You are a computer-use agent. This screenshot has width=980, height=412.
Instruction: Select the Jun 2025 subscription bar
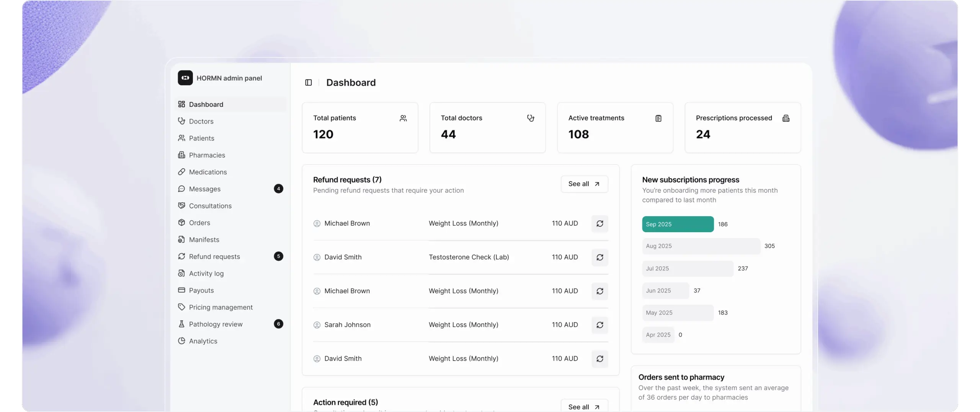665,291
